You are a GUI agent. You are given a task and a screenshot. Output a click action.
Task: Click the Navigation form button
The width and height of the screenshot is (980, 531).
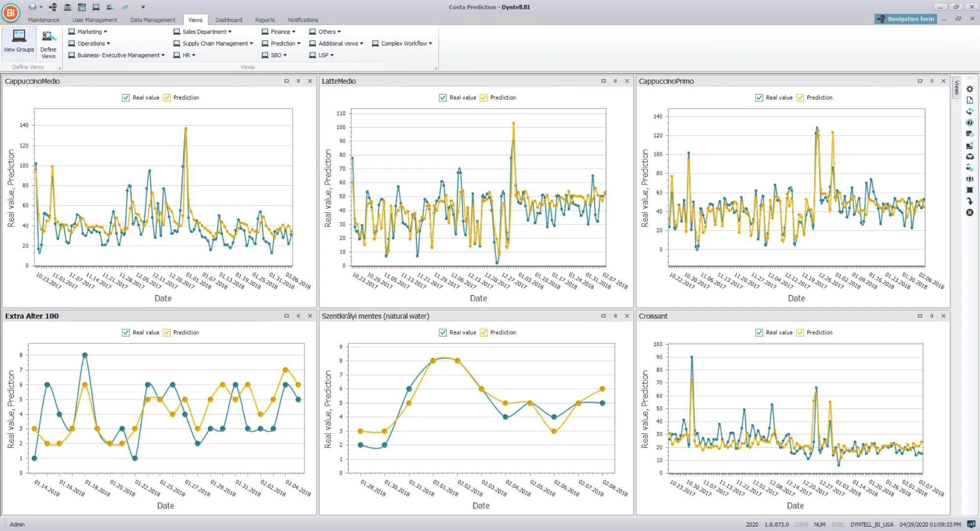[905, 19]
